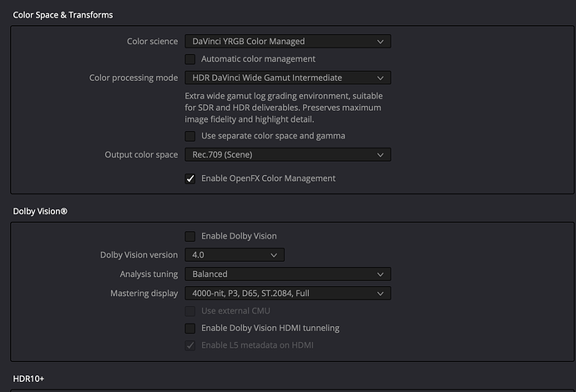
Task: Open the Mastering display dropdown
Action: point(288,294)
